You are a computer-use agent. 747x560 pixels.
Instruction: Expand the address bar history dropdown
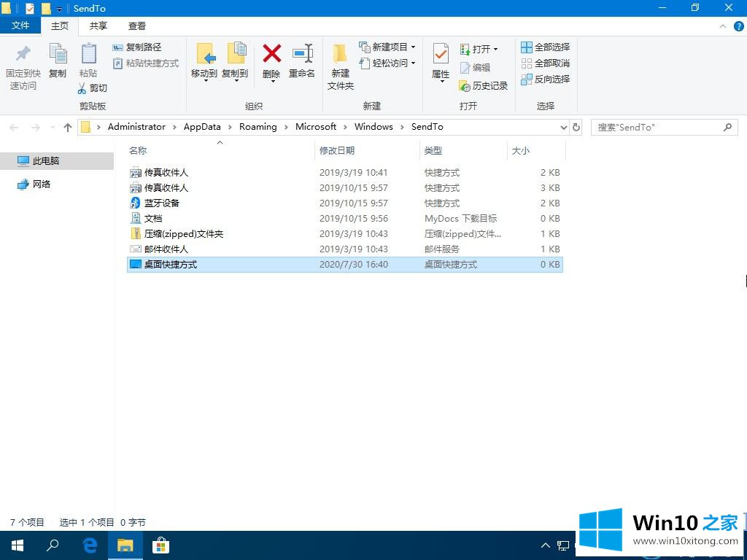click(564, 127)
